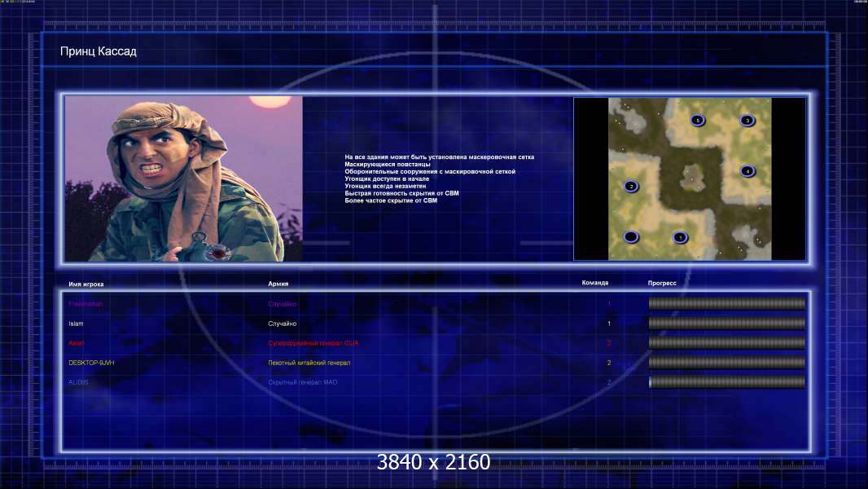This screenshot has width=868, height=489.
Task: Click the central rocky outcrop on the minimap
Action: coord(690,178)
